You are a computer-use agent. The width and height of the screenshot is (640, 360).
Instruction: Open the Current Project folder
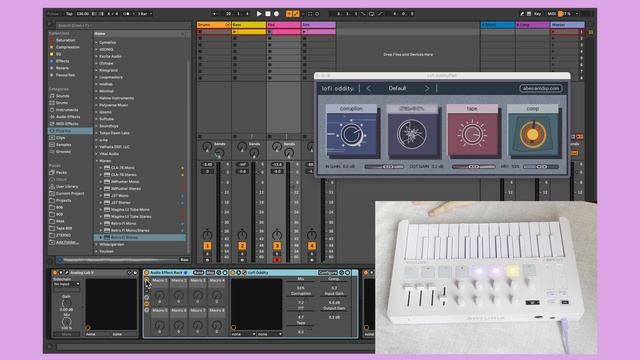tap(70, 193)
